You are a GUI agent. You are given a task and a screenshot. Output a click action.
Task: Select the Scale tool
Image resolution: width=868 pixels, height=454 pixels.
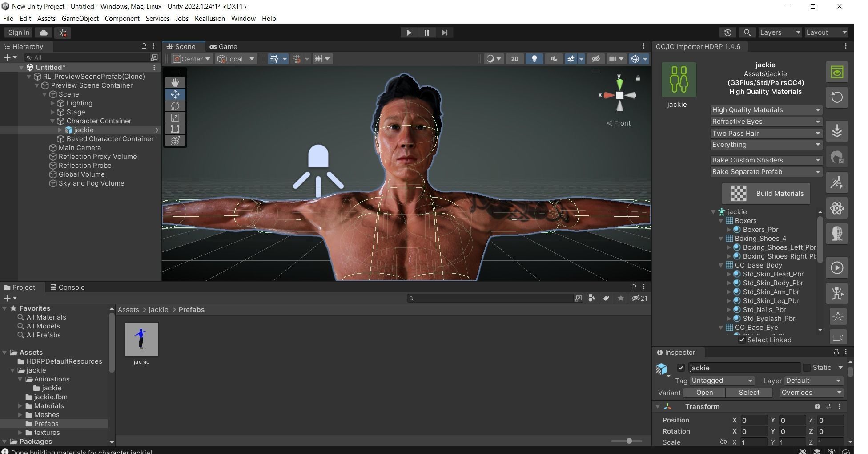point(175,118)
